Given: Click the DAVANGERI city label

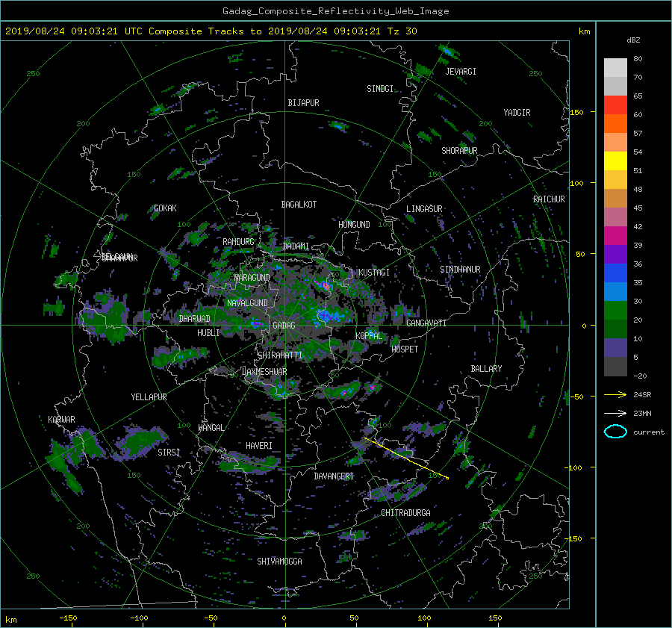Looking at the screenshot, I should pyautogui.click(x=334, y=476).
